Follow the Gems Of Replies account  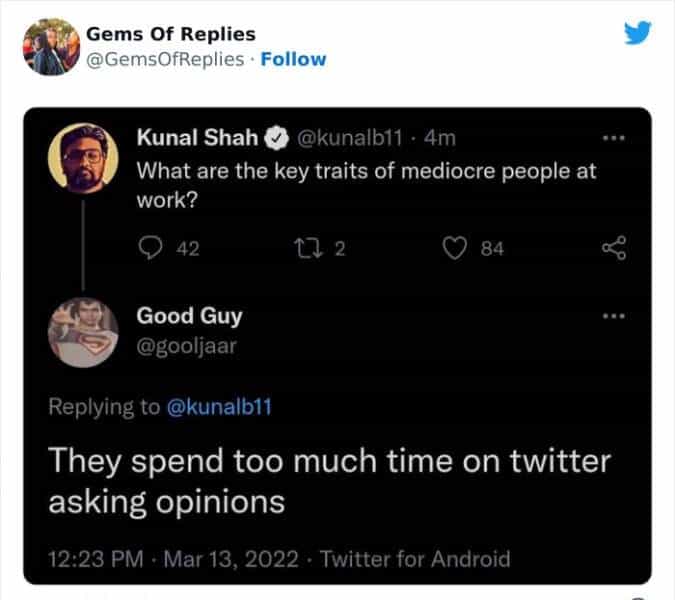(293, 59)
